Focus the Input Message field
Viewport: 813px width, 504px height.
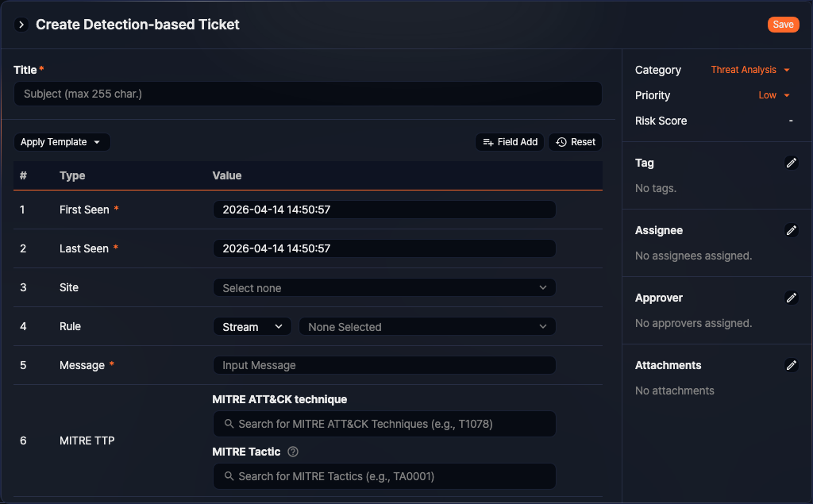[384, 365]
